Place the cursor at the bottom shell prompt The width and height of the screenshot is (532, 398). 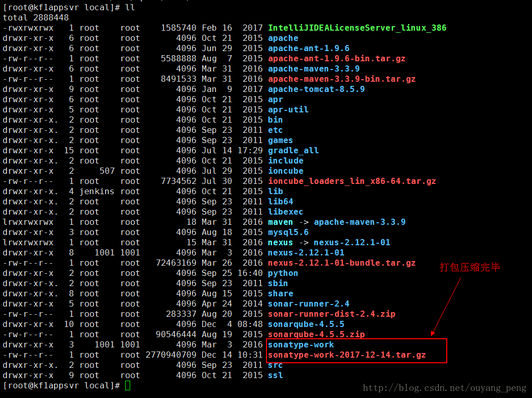click(128, 385)
